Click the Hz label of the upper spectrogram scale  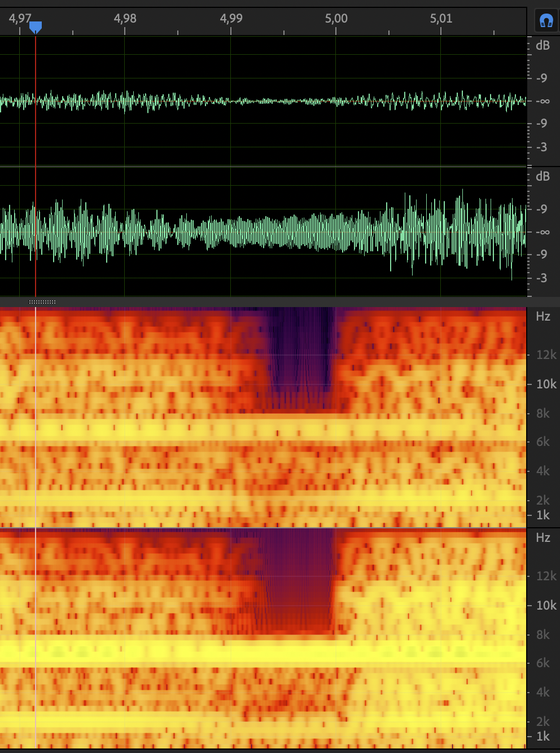click(543, 317)
